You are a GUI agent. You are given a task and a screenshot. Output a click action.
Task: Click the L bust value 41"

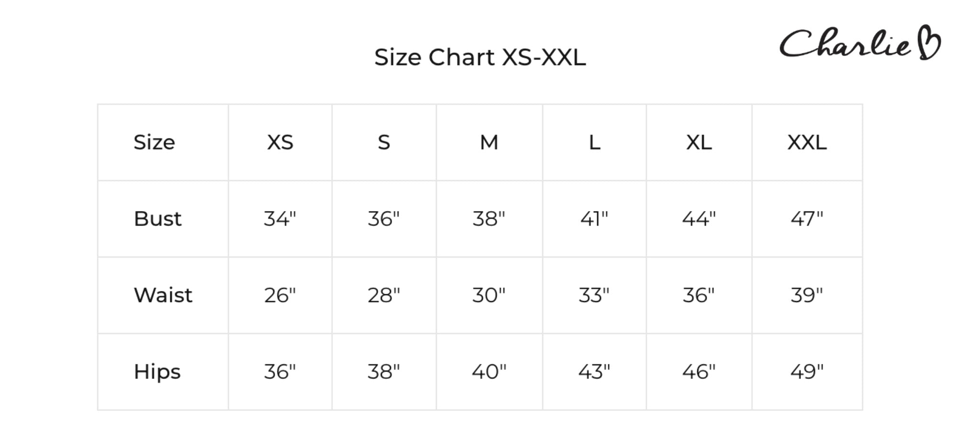tap(594, 219)
